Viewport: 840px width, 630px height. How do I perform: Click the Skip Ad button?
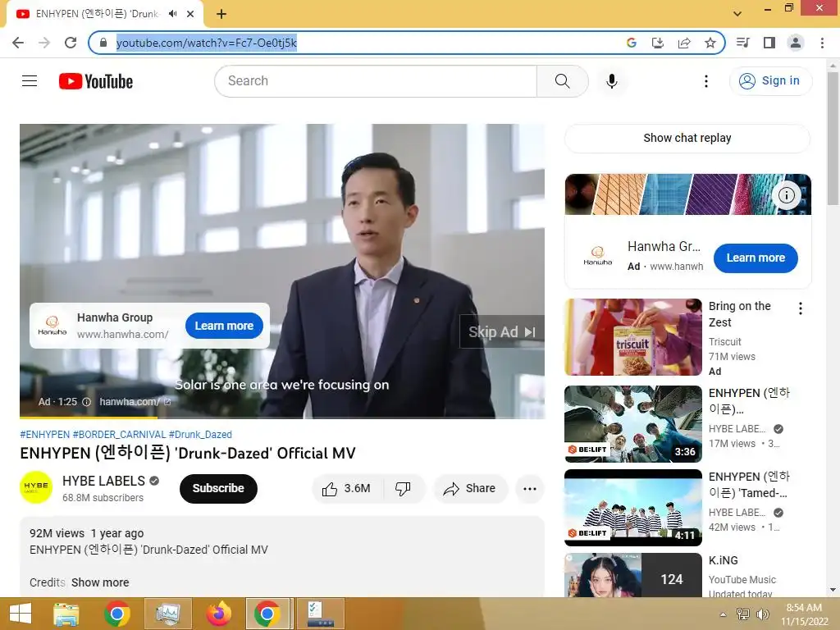[x=502, y=332]
